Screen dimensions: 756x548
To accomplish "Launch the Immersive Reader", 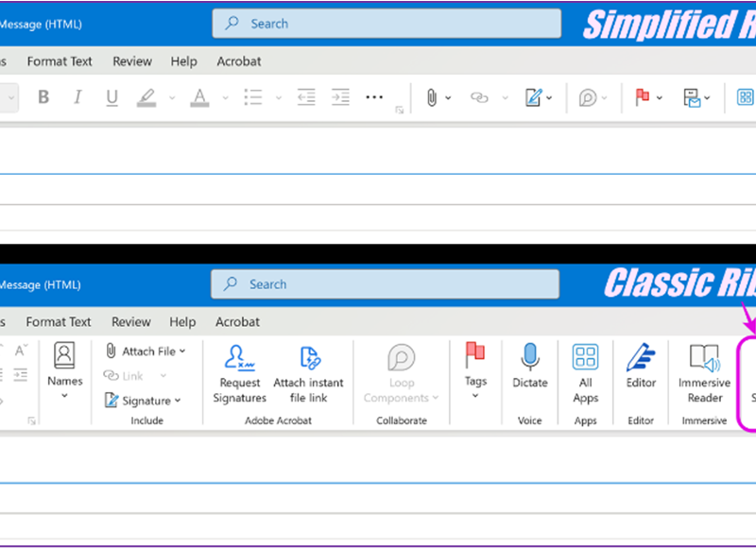I will tap(704, 372).
